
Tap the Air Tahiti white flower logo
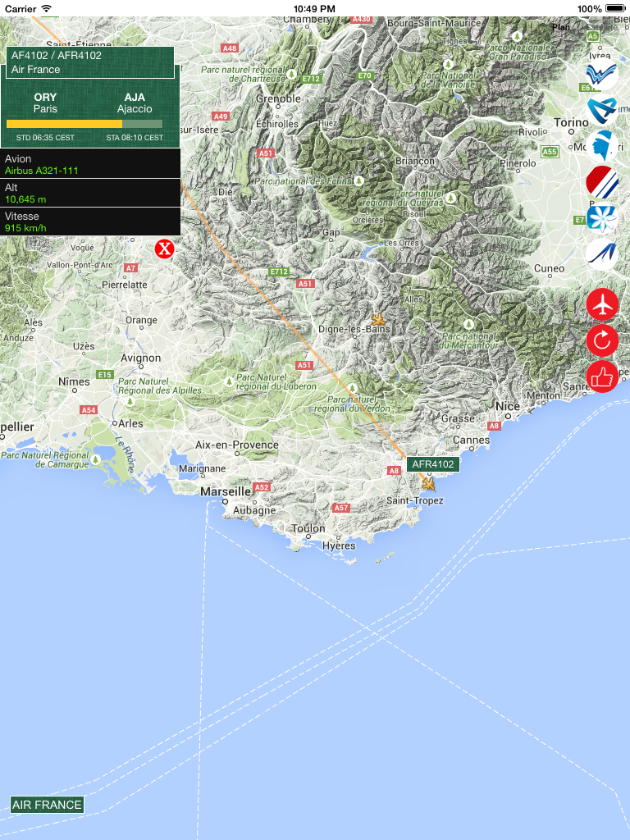click(601, 217)
